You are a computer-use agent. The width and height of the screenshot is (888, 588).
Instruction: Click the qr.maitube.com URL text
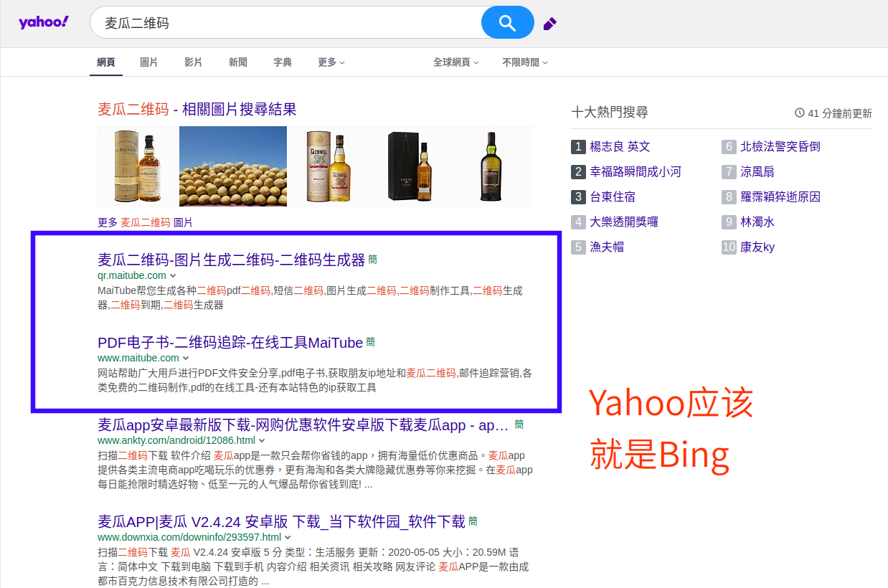(132, 275)
